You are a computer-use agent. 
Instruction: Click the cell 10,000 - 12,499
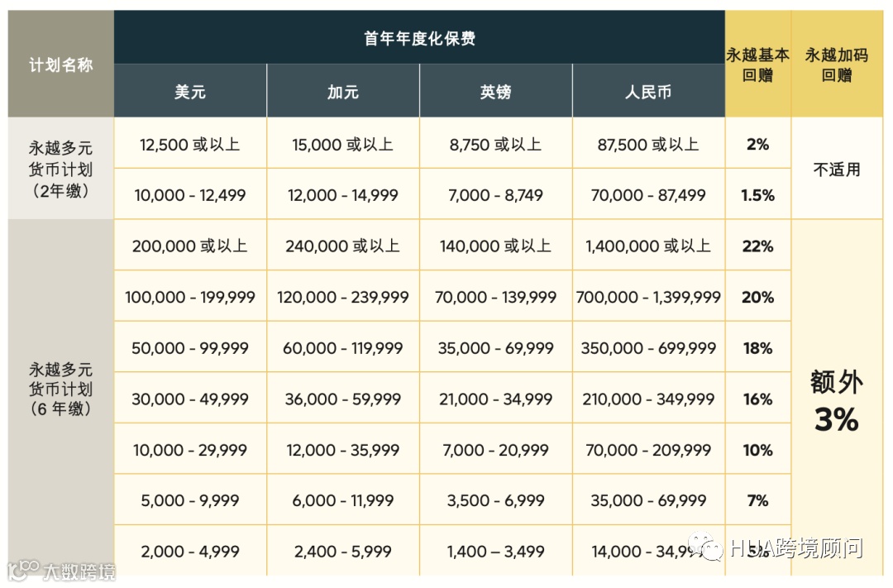coord(190,194)
